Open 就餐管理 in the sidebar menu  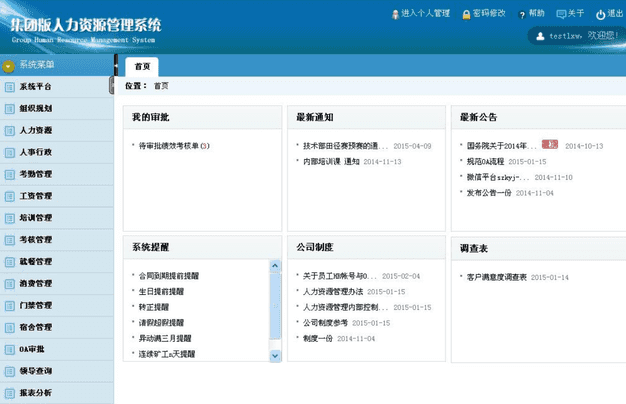pyautogui.click(x=57, y=262)
